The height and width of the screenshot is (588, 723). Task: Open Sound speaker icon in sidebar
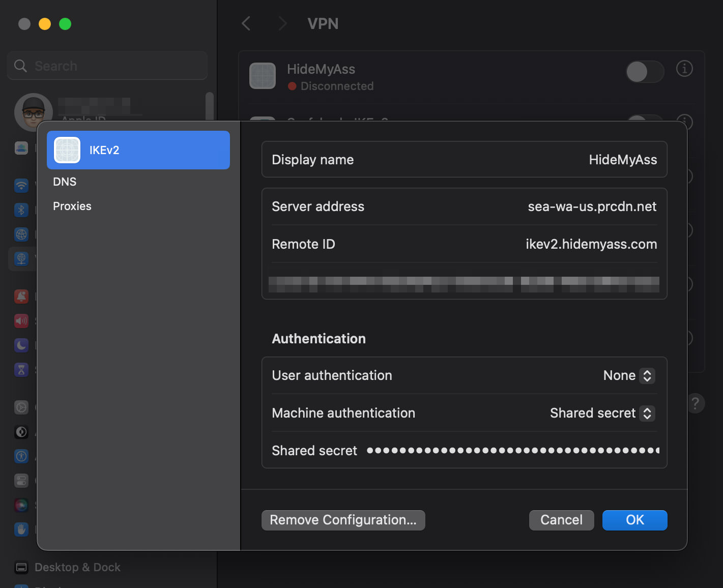pos(21,320)
